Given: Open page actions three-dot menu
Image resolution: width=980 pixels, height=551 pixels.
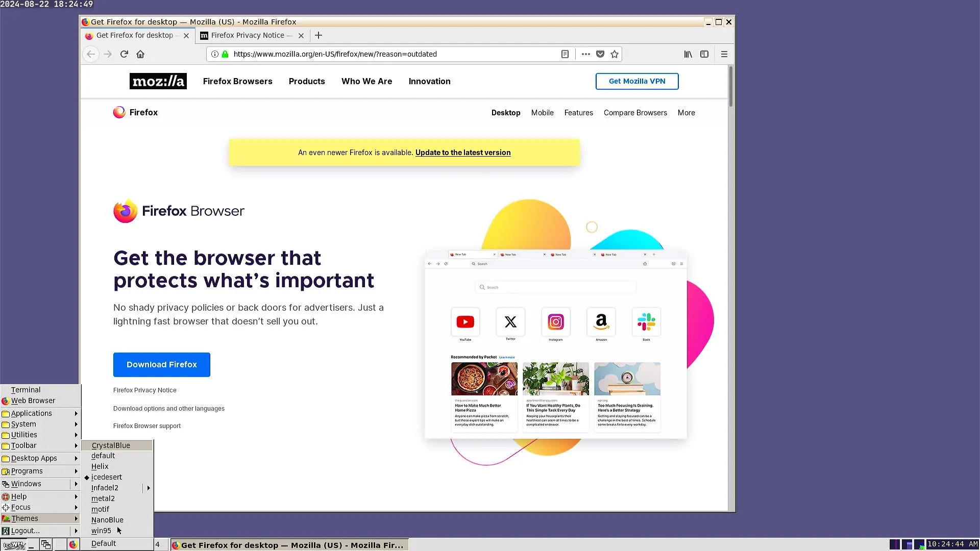Looking at the screenshot, I should coord(585,54).
